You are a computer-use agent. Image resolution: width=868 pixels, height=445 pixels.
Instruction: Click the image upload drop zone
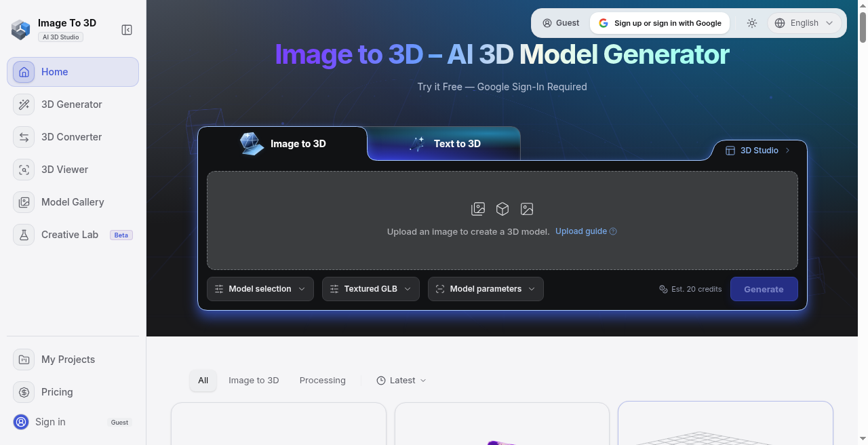[502, 220]
